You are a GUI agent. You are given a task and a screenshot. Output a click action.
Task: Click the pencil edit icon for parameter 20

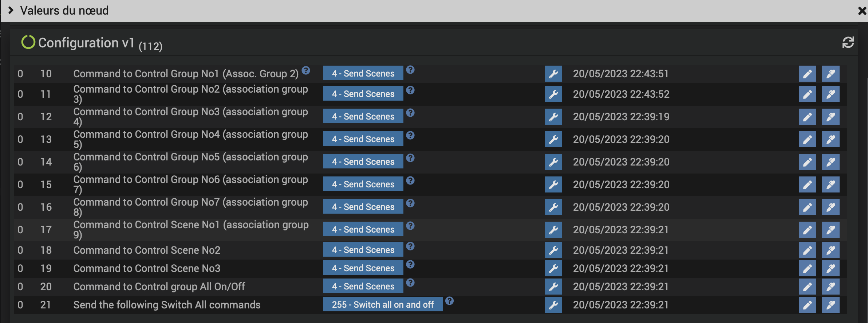[x=807, y=287]
